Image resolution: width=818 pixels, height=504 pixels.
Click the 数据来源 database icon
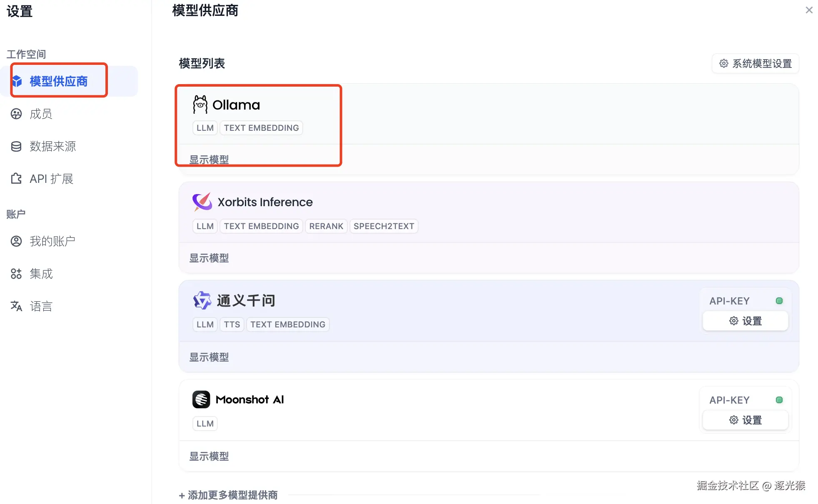[x=16, y=146]
